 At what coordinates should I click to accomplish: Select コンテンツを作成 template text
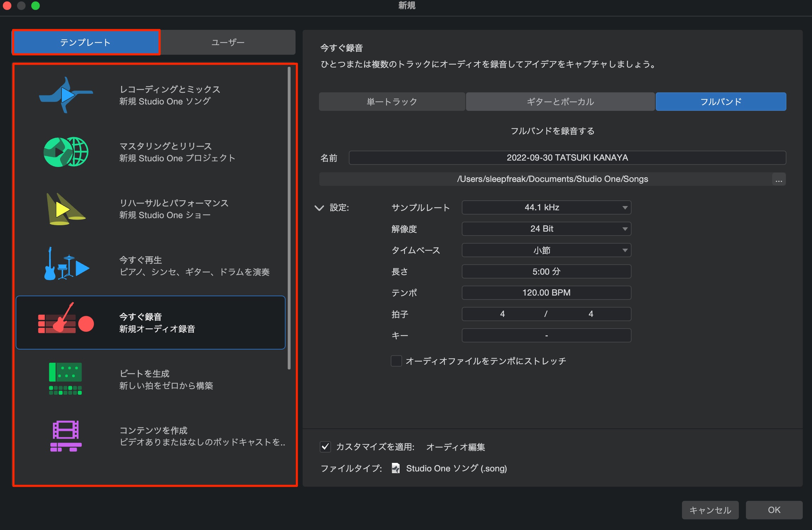click(x=153, y=430)
